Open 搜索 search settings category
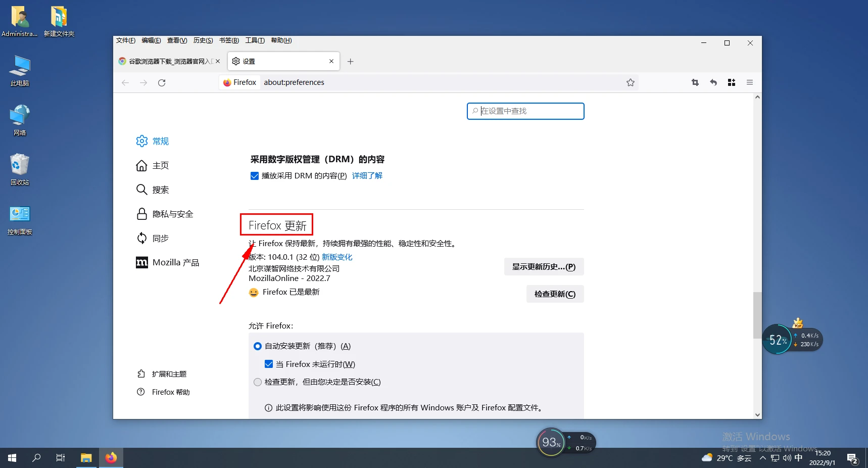 pos(153,190)
